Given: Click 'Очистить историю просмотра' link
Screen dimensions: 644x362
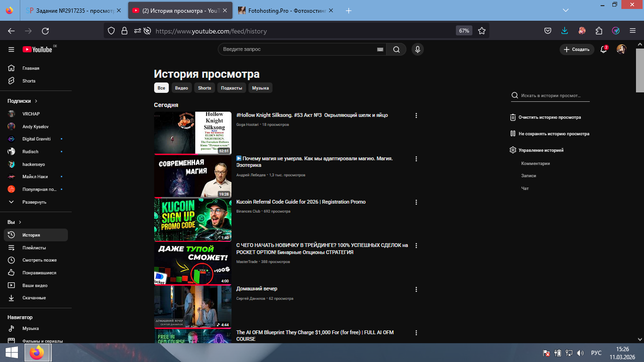Looking at the screenshot, I should pyautogui.click(x=549, y=117).
